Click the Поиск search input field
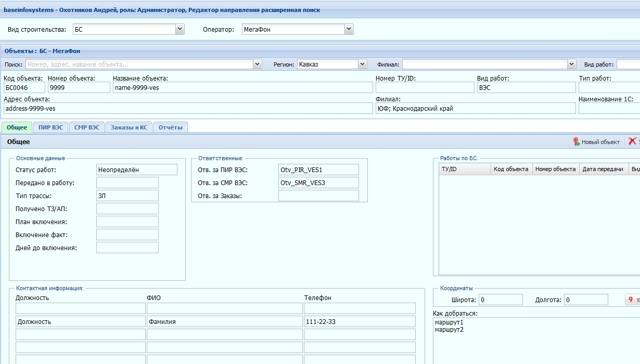The image size is (640, 364). point(139,64)
